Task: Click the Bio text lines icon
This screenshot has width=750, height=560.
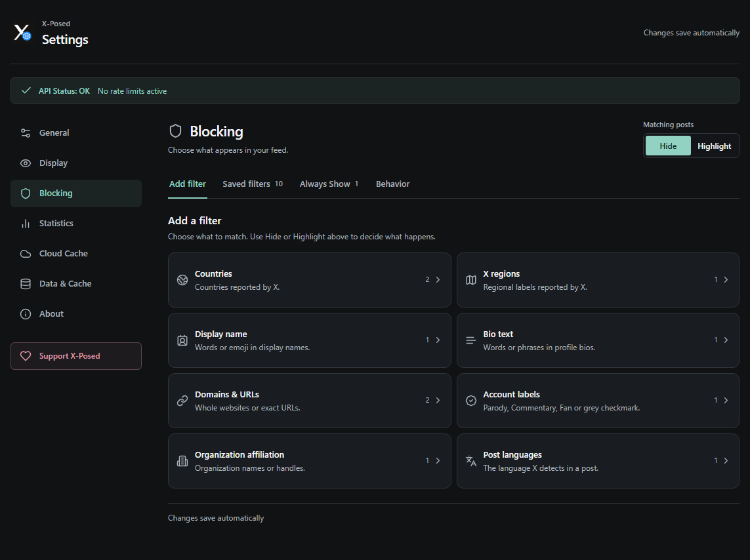Action: coord(471,340)
